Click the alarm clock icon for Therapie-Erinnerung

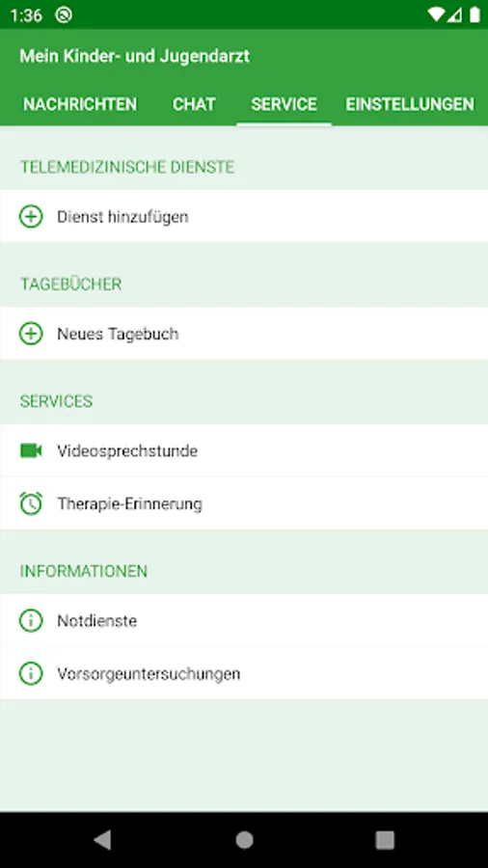pos(31,503)
